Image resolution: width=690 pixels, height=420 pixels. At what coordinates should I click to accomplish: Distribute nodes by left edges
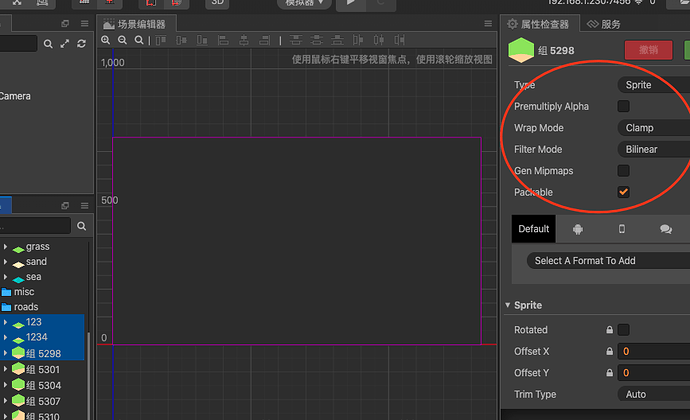pyautogui.click(x=358, y=41)
